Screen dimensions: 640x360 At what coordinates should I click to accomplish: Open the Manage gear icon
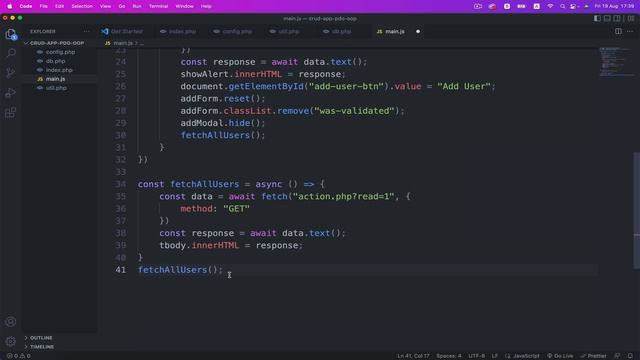pos(11,341)
